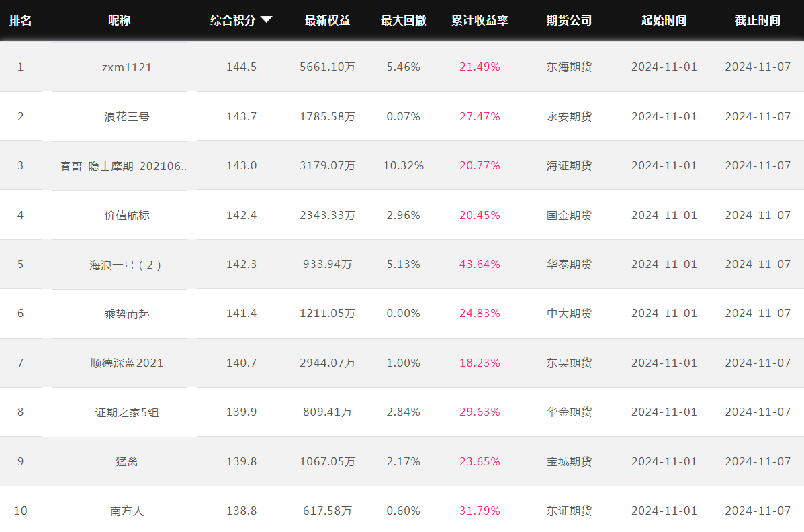Click the 截止时间 column header
This screenshot has width=804, height=532.
coord(758,20)
